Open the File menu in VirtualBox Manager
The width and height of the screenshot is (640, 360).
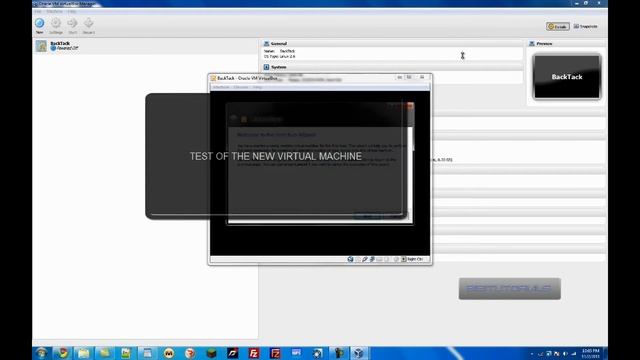tap(38, 11)
